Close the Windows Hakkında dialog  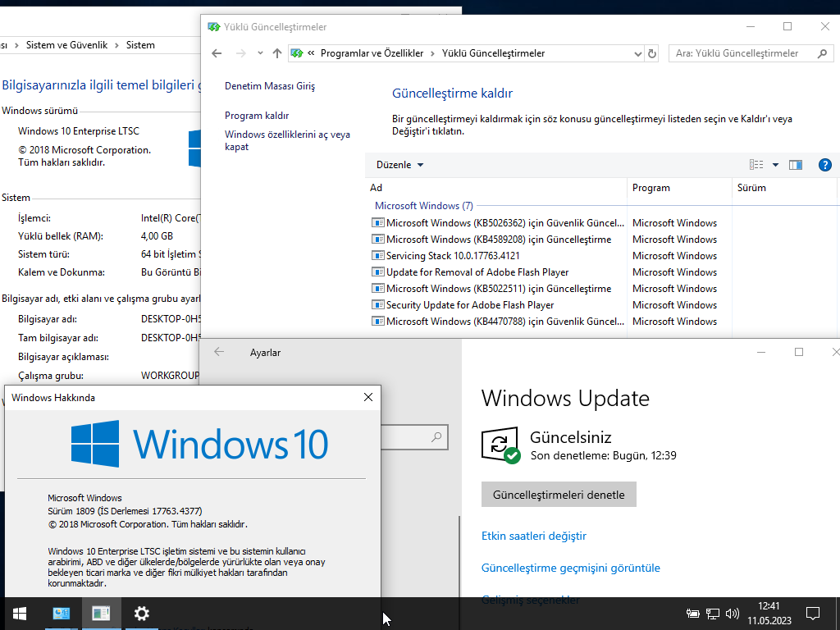tap(368, 397)
